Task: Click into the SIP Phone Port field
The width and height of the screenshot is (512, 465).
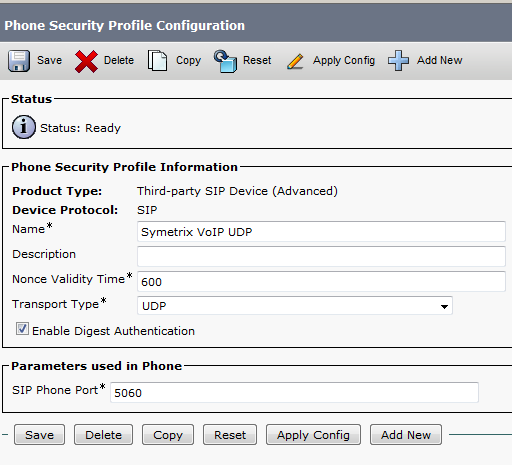Action: coord(294,392)
